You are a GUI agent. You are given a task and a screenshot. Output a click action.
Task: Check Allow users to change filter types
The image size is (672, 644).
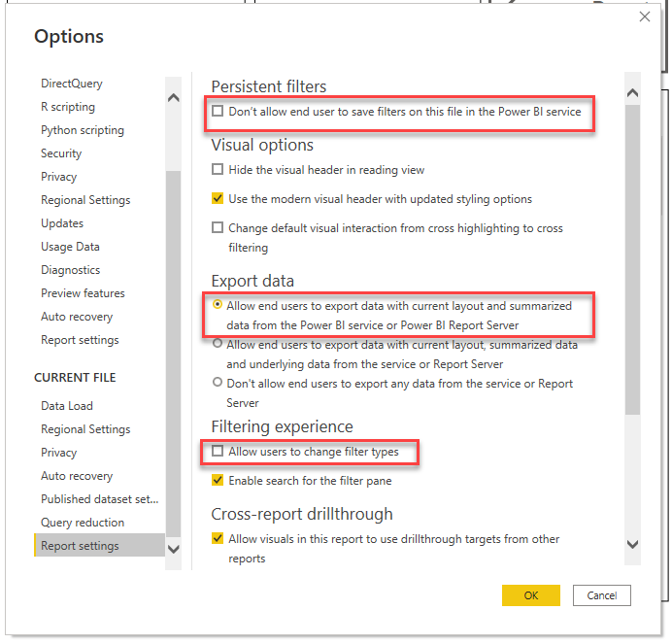coord(218,451)
